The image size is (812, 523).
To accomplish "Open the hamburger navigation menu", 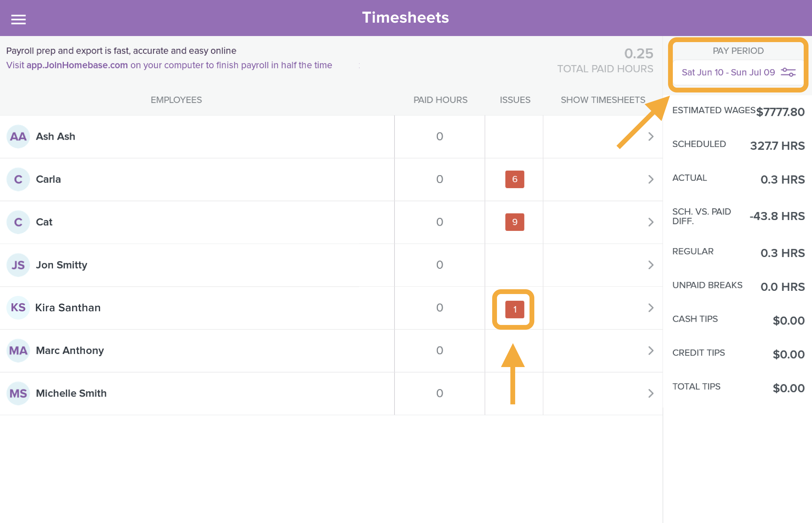I will (18, 19).
